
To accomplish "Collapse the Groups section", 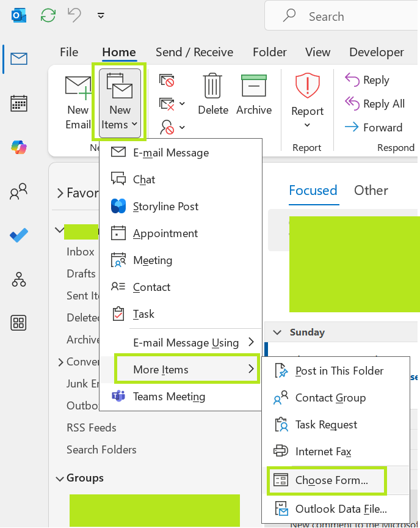I will 60,479.
